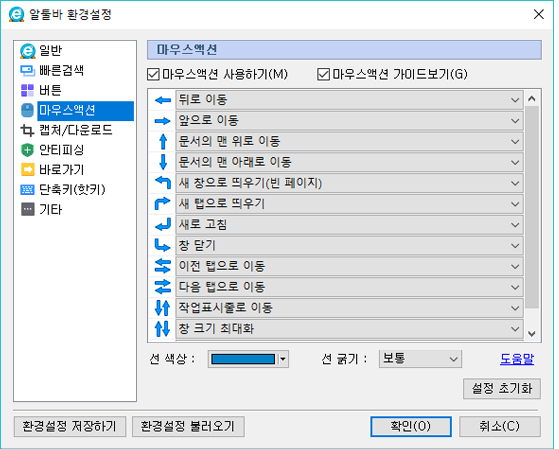Screen dimensions: 559x449
Task: Toggle 마우스액션 가이드보기(G) checkbox
Action: (323, 75)
